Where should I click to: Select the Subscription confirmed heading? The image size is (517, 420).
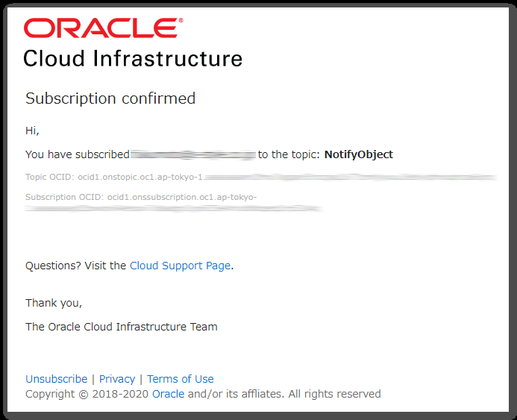click(x=110, y=98)
